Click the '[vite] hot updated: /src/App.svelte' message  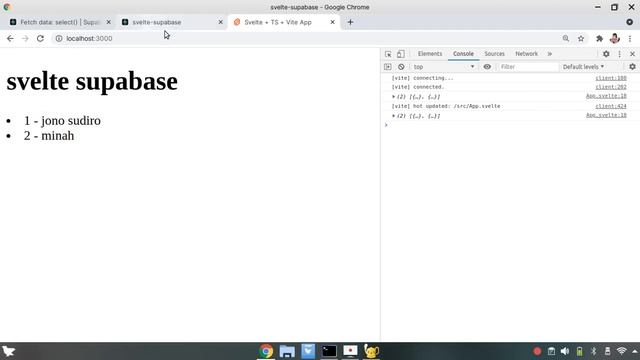[446, 106]
